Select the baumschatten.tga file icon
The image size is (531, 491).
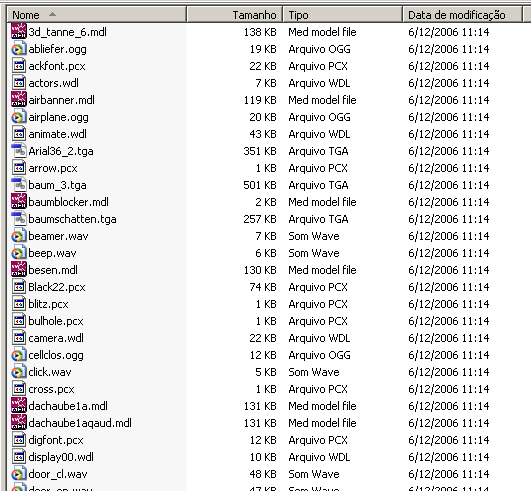19,219
